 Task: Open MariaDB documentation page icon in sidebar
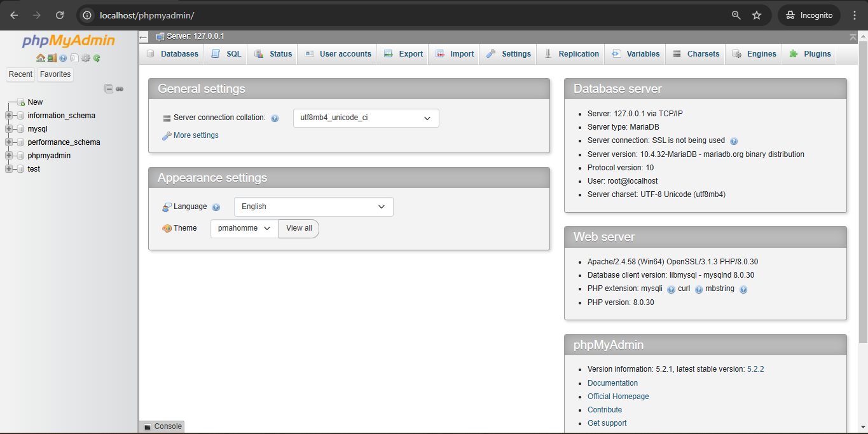[x=74, y=58]
